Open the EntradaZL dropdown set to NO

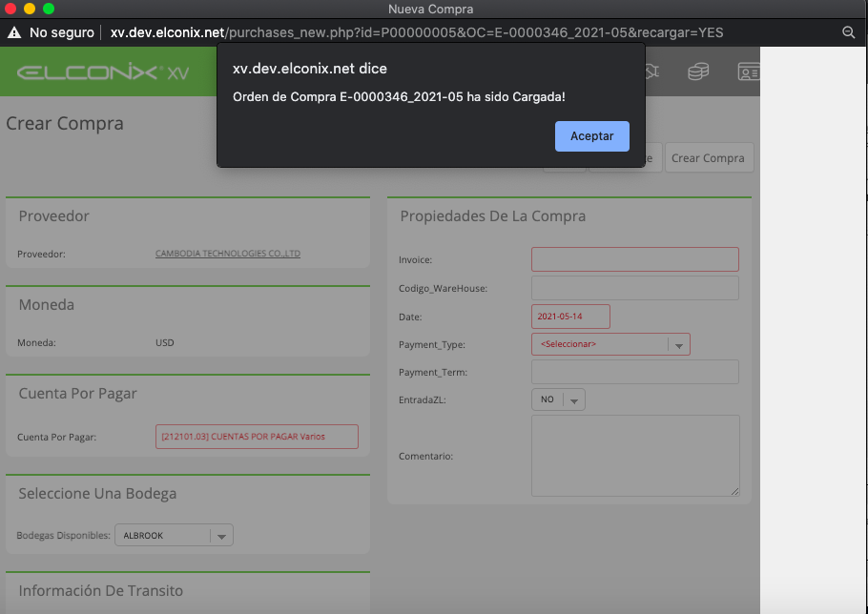click(x=558, y=399)
